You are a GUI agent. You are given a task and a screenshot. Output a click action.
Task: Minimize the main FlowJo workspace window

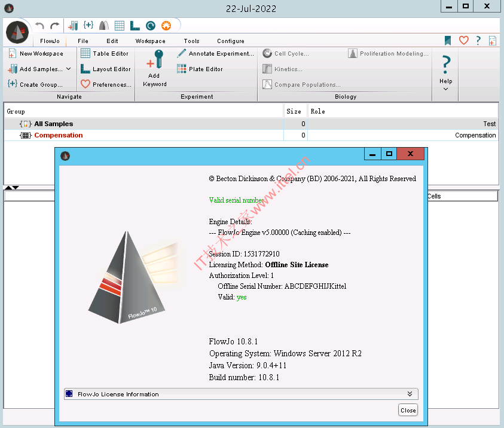point(449,7)
